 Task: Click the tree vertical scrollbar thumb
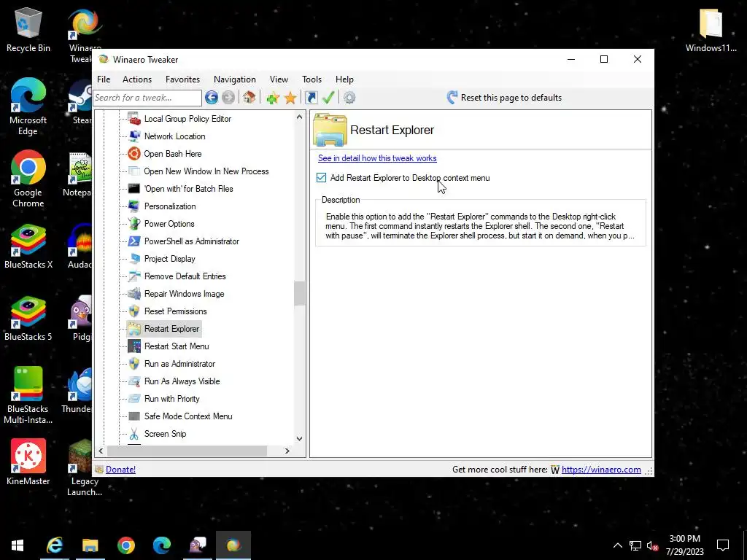click(299, 293)
